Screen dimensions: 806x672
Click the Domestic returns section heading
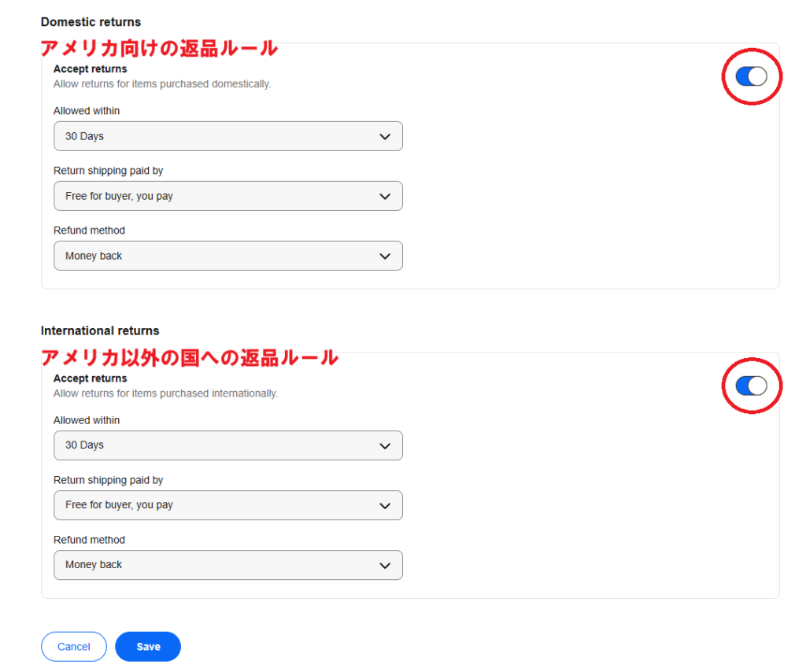pos(91,22)
